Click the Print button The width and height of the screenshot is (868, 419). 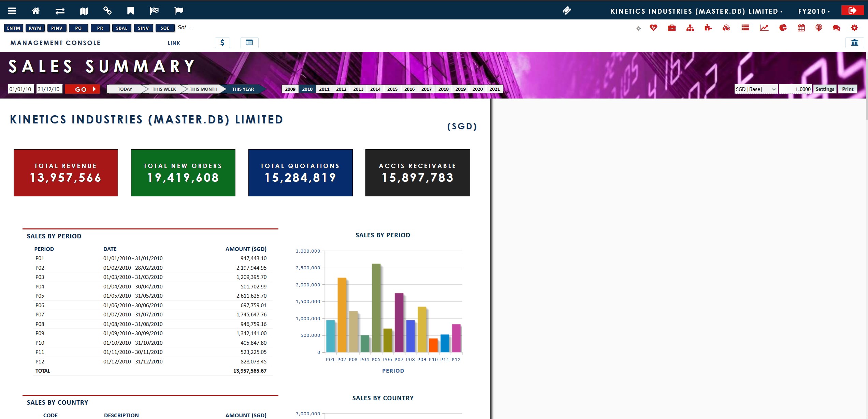(848, 89)
